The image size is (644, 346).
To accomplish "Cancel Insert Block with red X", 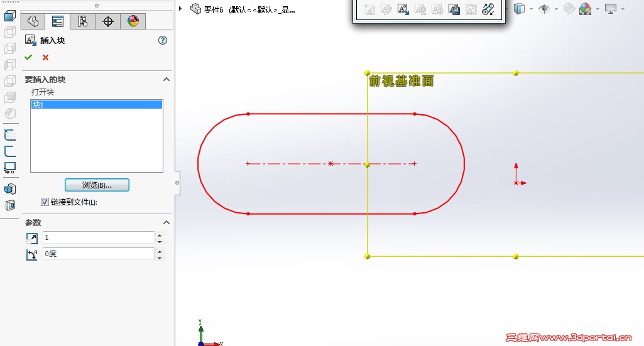I will (x=46, y=58).
